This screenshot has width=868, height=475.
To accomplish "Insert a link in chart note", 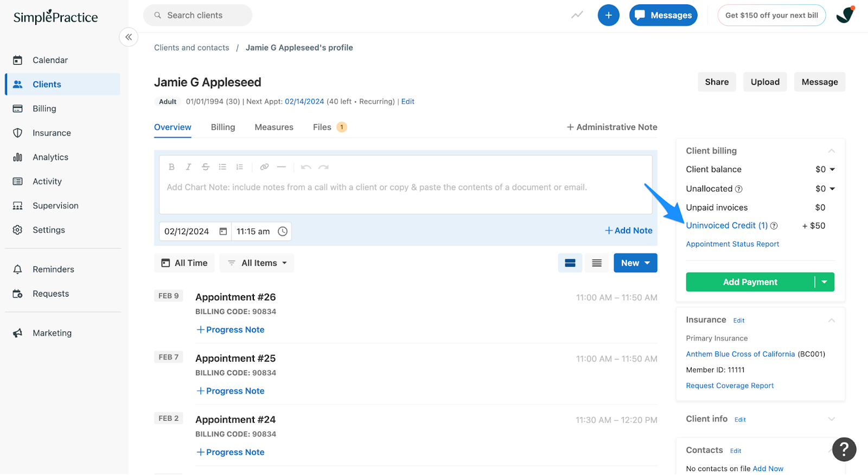I will pos(264,167).
